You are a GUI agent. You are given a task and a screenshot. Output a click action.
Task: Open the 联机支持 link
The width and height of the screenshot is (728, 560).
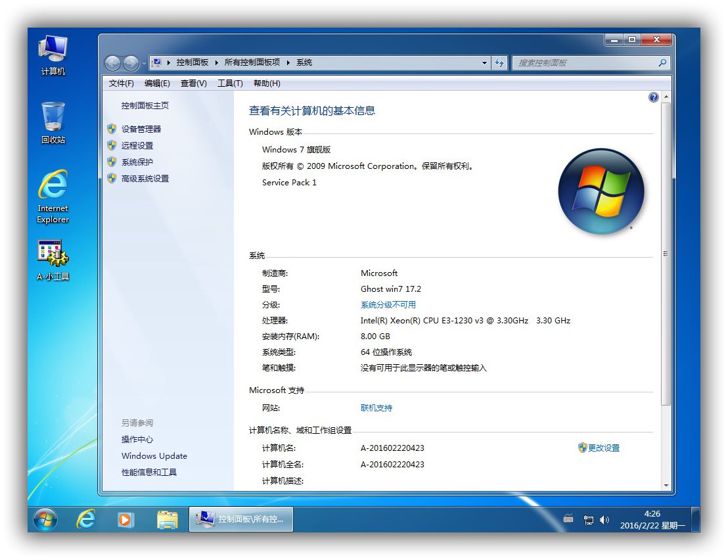[376, 408]
